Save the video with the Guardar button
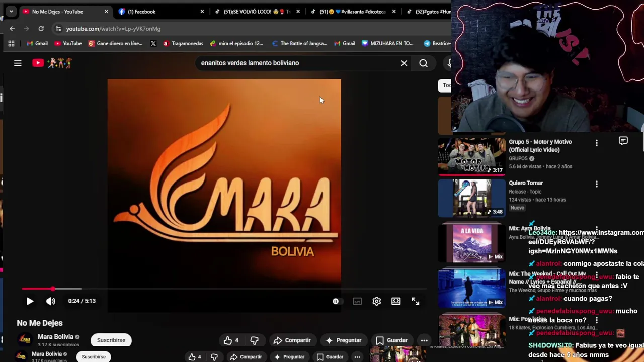The image size is (644, 362). tap(392, 340)
